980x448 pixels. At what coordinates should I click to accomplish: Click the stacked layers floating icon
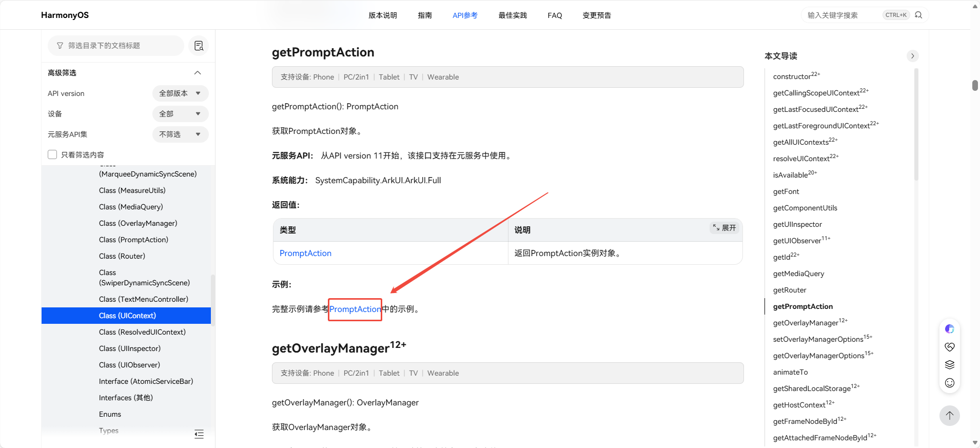coord(949,365)
